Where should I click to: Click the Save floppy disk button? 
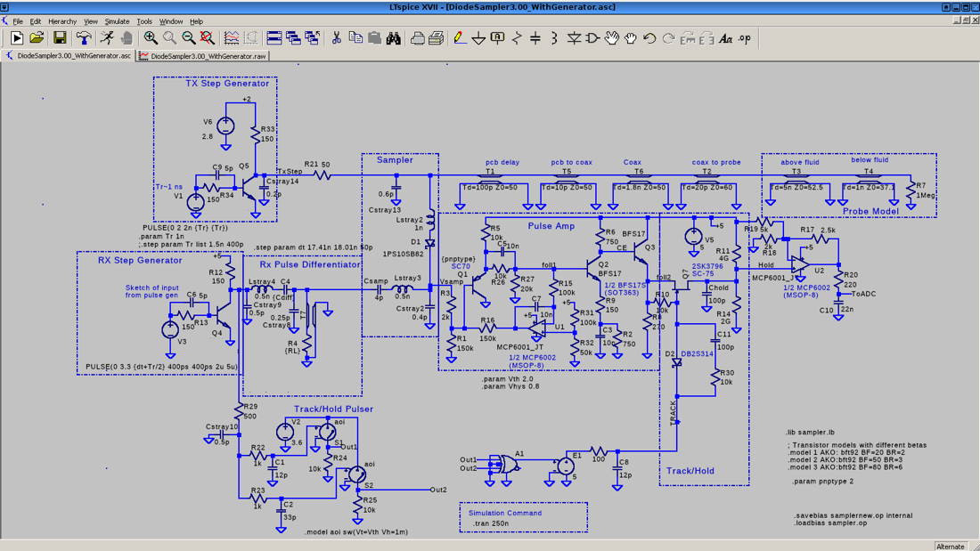pos(60,38)
